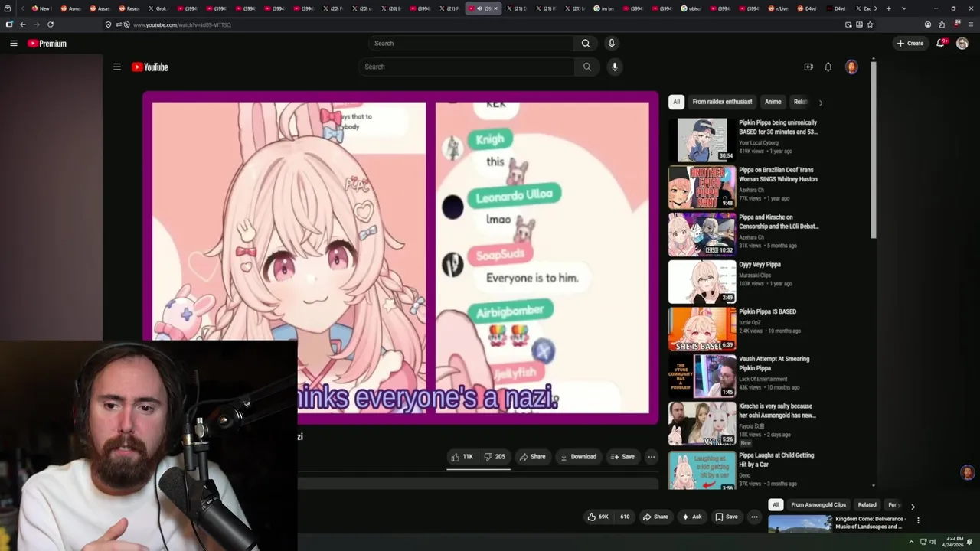
Task: Open Pippa Laughs at Child Getting Hit video
Action: tap(702, 470)
